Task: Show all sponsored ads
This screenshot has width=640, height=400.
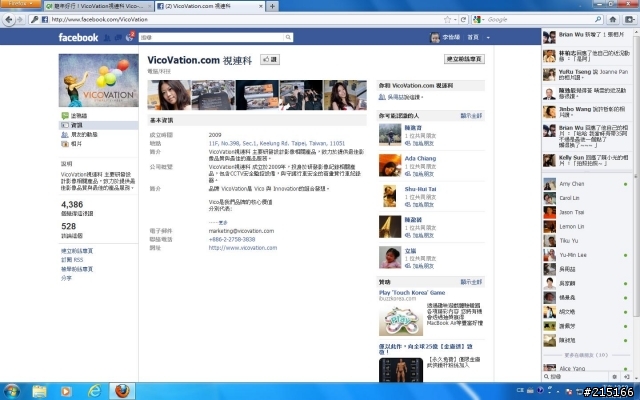Action: pos(471,282)
